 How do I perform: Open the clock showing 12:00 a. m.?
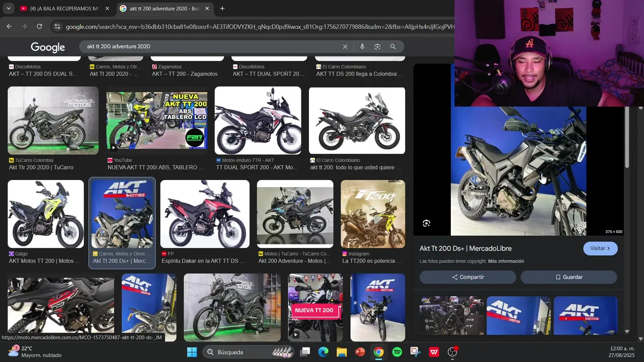click(x=621, y=352)
